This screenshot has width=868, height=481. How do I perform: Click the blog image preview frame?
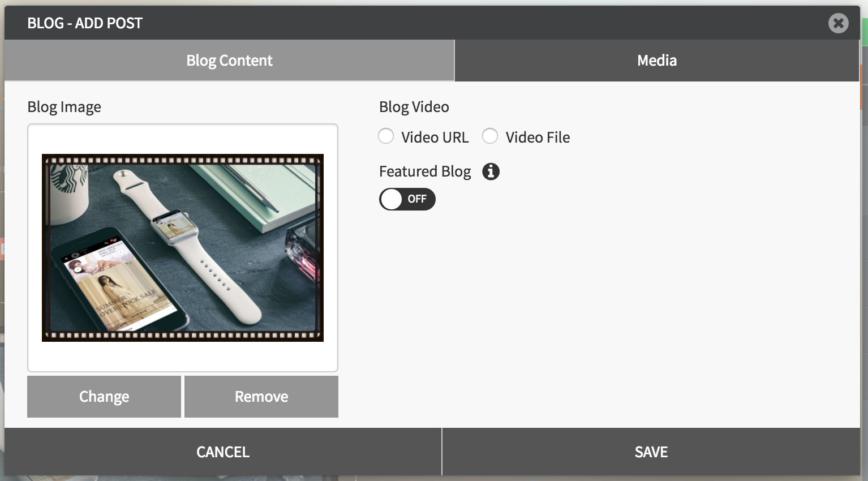[183, 248]
